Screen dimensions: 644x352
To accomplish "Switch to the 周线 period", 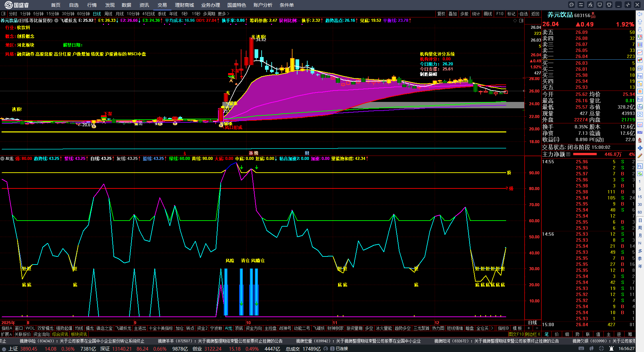I will 108,14.
